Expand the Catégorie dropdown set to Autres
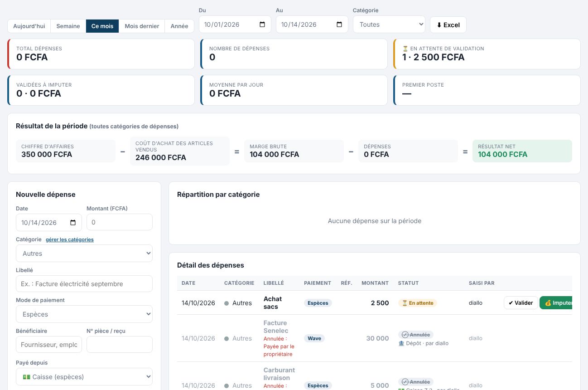This screenshot has height=390, width=588. pos(84,253)
